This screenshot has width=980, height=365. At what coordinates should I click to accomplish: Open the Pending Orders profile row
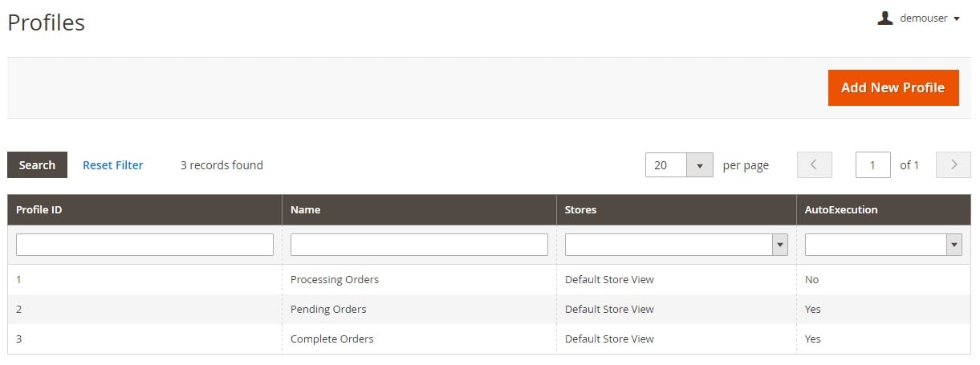pyautogui.click(x=328, y=309)
